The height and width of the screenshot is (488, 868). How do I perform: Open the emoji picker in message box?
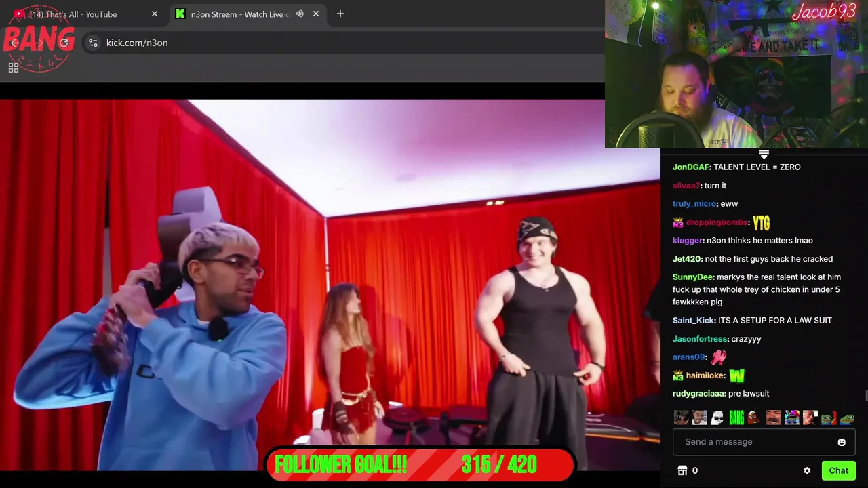point(842,442)
